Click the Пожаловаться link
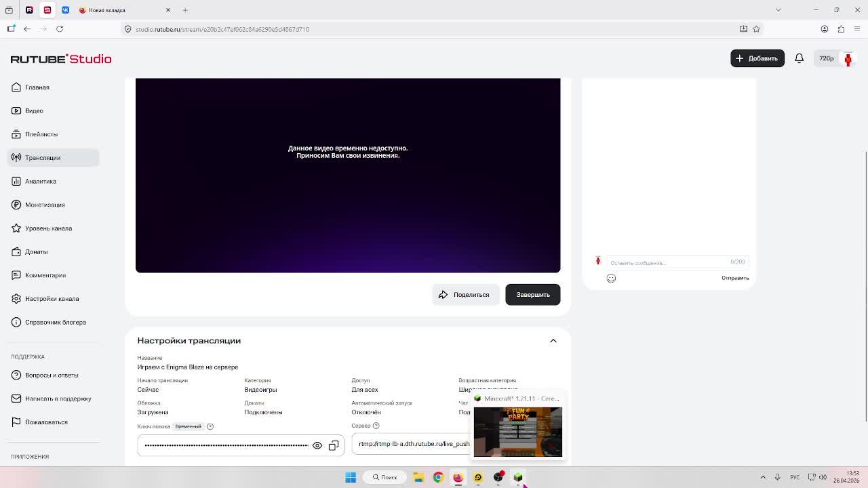The image size is (868, 488). point(46,422)
